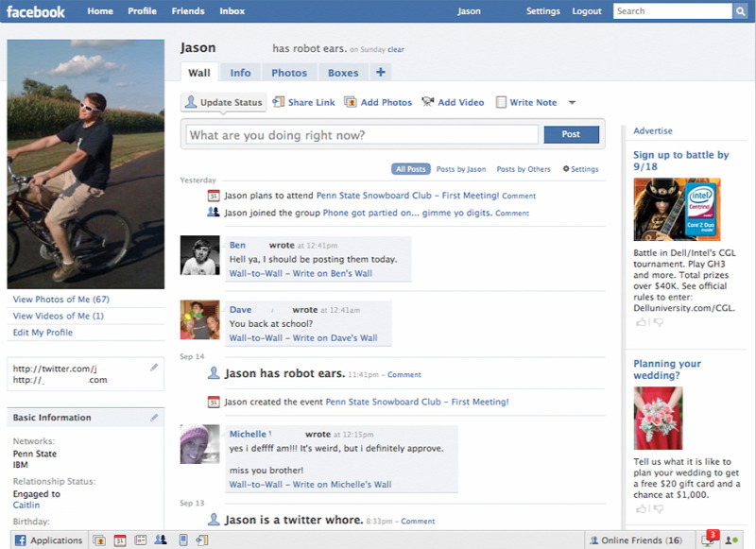Click Michelle's avatar thumbnail
The image size is (756, 549).
coord(200,444)
